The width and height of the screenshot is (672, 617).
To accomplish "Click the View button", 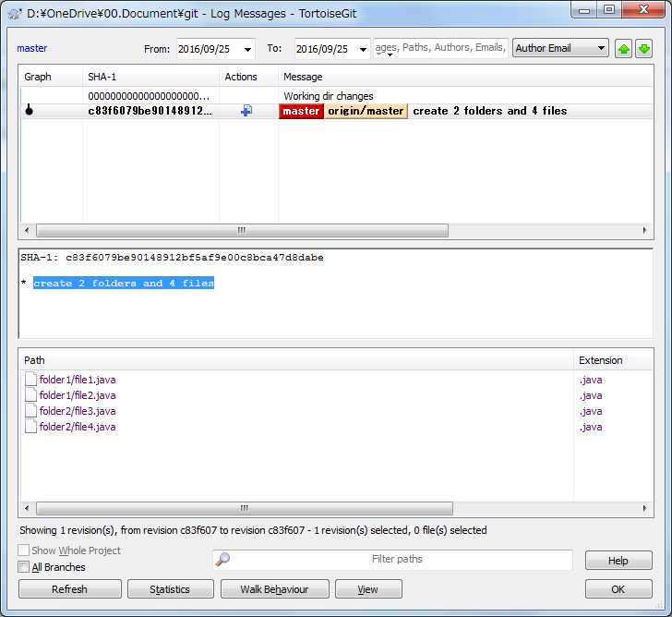I will [x=368, y=589].
